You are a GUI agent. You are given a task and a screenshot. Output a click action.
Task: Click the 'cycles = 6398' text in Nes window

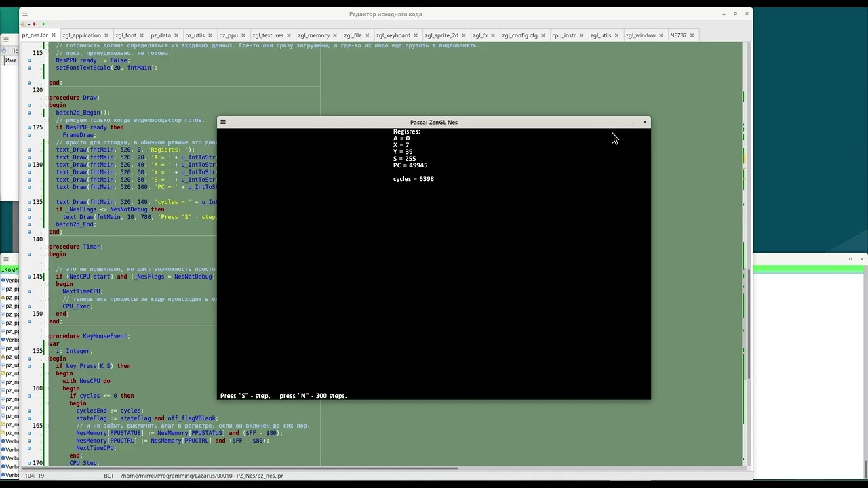coord(414,179)
